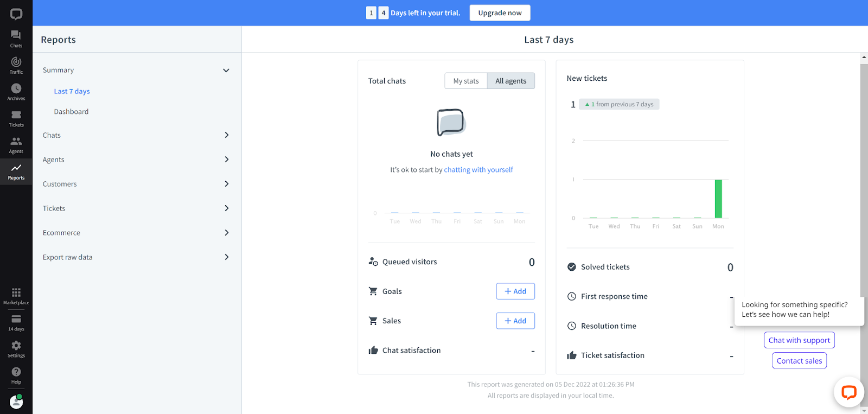Switch Total chats to All agents
Viewport: 868px width, 414px height.
[x=510, y=81]
